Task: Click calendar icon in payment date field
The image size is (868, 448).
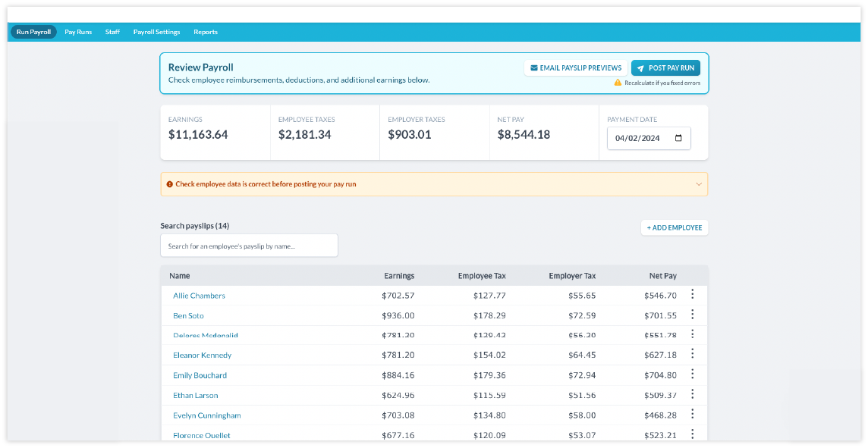Action: [x=678, y=139]
